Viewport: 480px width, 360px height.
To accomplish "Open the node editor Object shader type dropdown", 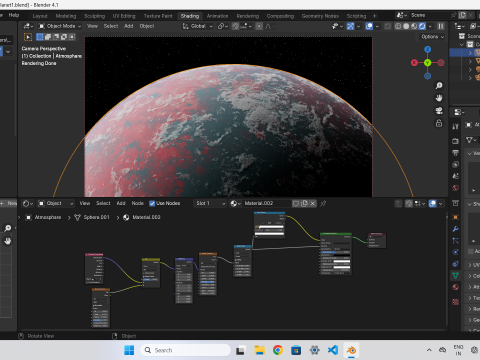I will 56,203.
